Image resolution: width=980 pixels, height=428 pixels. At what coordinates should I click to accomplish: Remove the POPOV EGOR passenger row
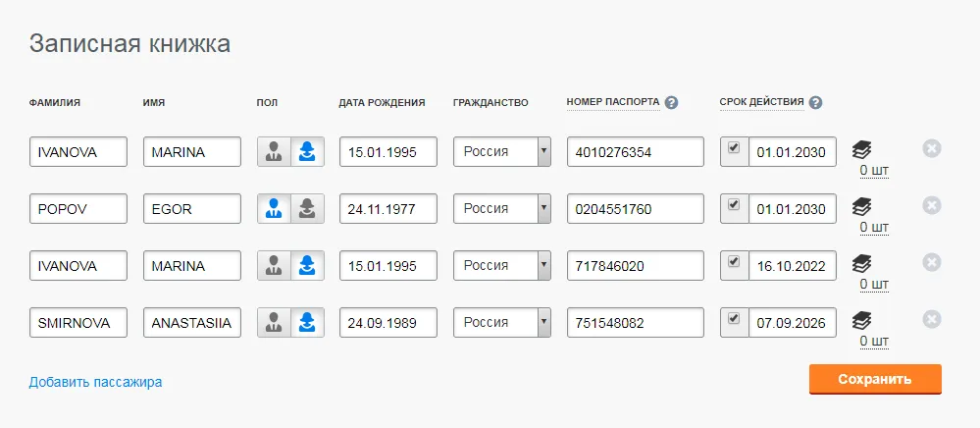tap(932, 205)
